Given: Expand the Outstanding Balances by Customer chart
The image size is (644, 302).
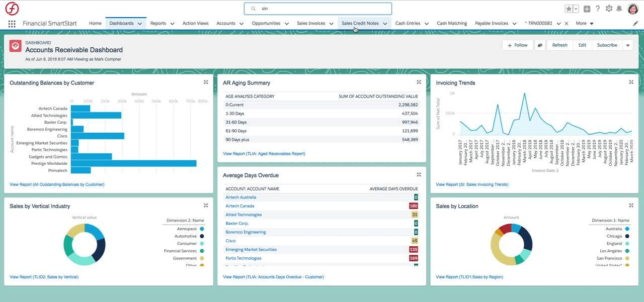Looking at the screenshot, I should [x=206, y=82].
